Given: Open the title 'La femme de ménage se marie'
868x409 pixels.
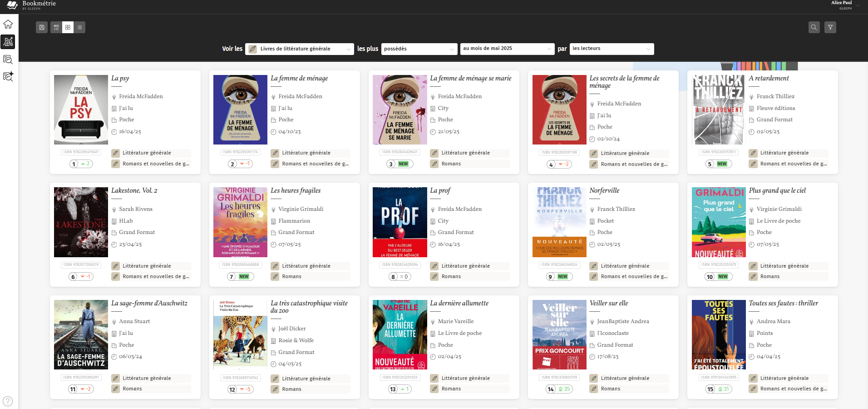Looking at the screenshot, I should pyautogui.click(x=471, y=78).
